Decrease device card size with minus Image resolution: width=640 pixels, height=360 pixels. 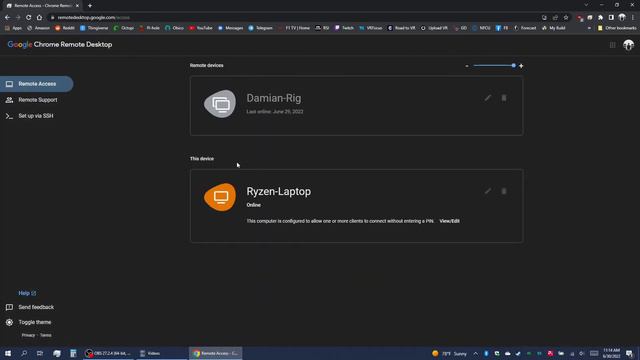467,66
